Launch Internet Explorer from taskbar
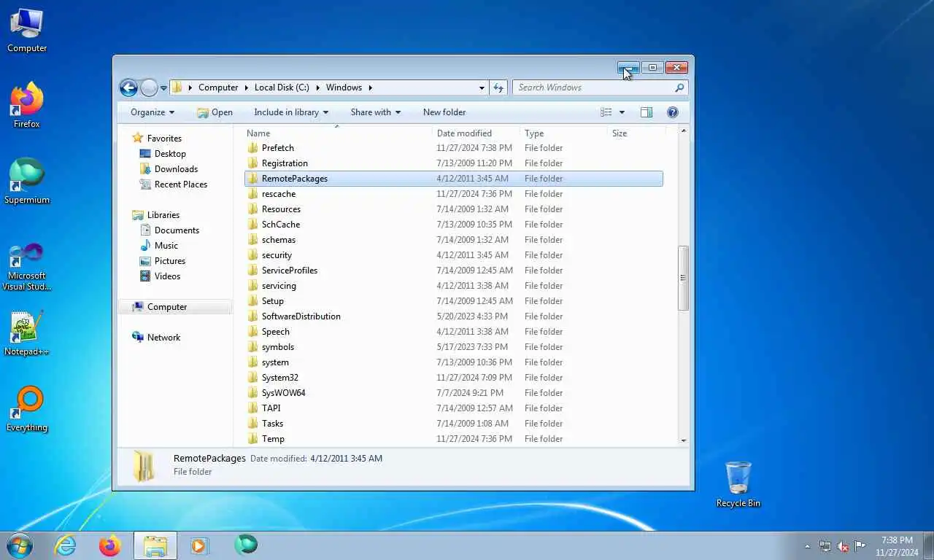This screenshot has height=560, width=934. click(x=65, y=545)
